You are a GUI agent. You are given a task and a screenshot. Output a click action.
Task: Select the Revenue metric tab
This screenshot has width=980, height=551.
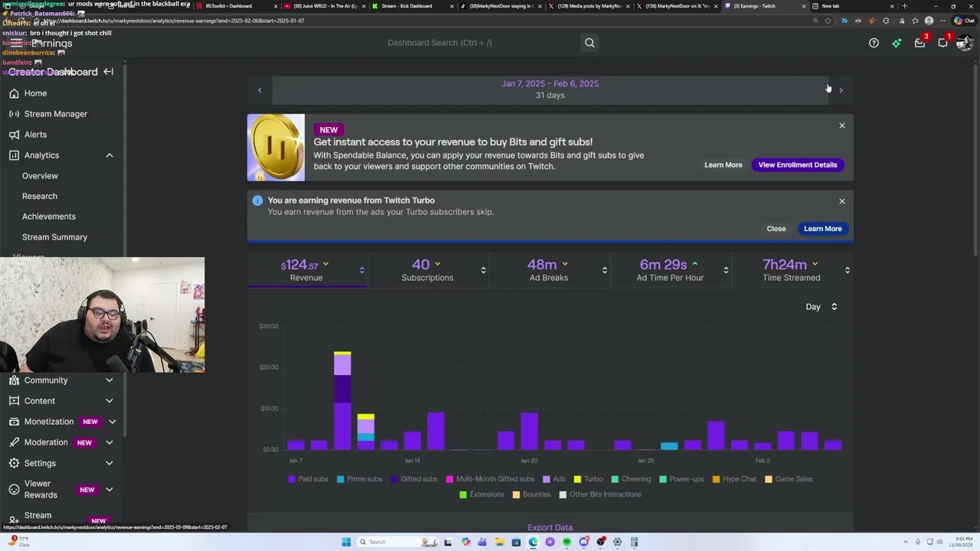307,270
